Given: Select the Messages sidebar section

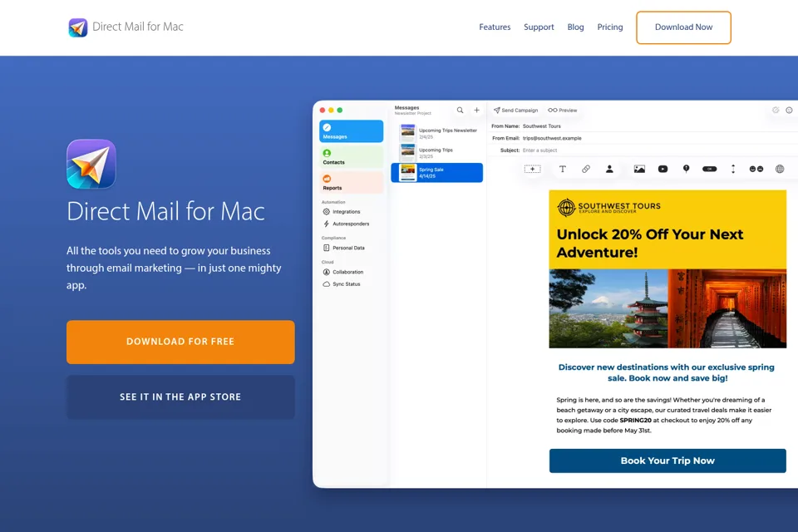Looking at the screenshot, I should pos(351,131).
